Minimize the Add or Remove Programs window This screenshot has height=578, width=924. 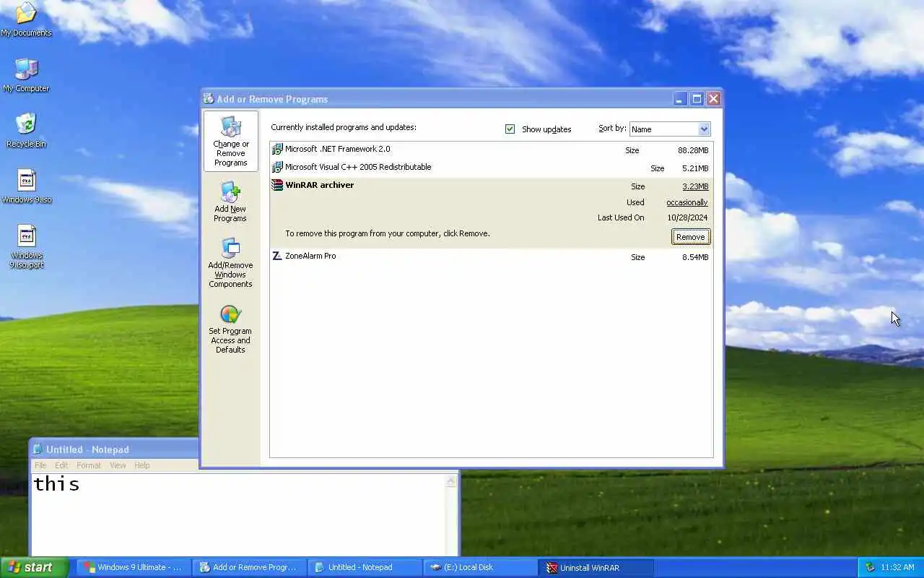[x=680, y=99]
